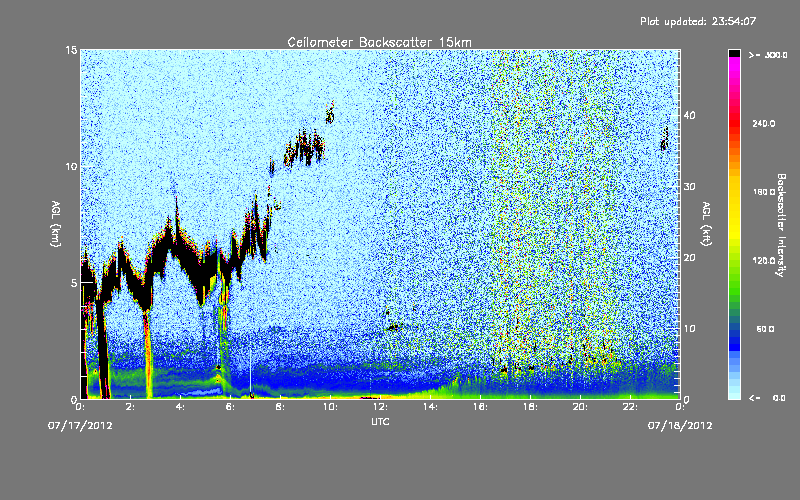Select the 14: hour tick label
Image resolution: width=800 pixels, height=500 pixels.
(431, 407)
